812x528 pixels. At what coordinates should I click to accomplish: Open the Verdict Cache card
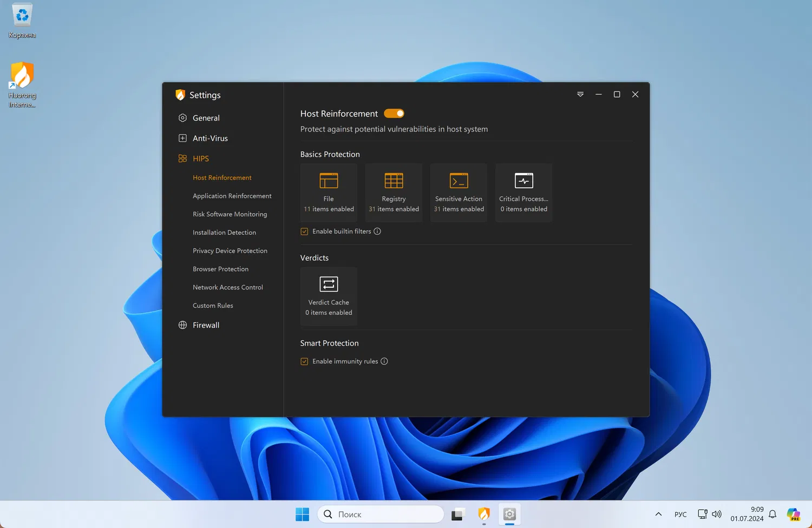(329, 296)
